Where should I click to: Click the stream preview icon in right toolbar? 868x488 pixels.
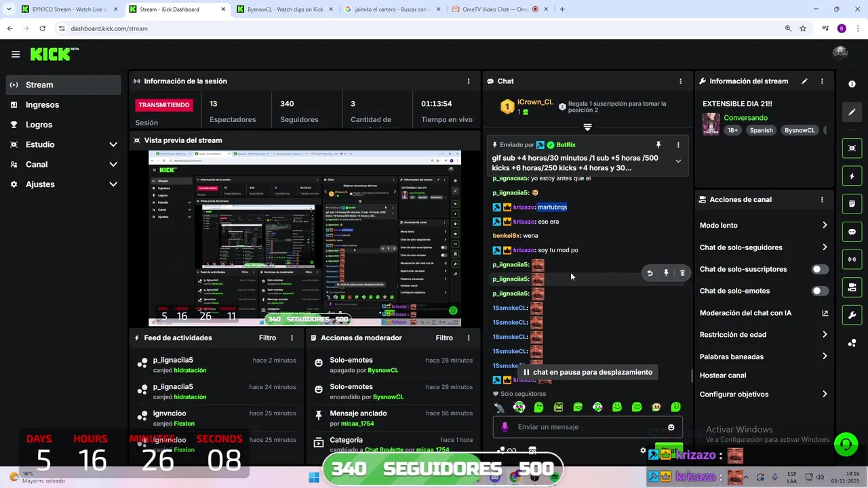click(x=852, y=148)
